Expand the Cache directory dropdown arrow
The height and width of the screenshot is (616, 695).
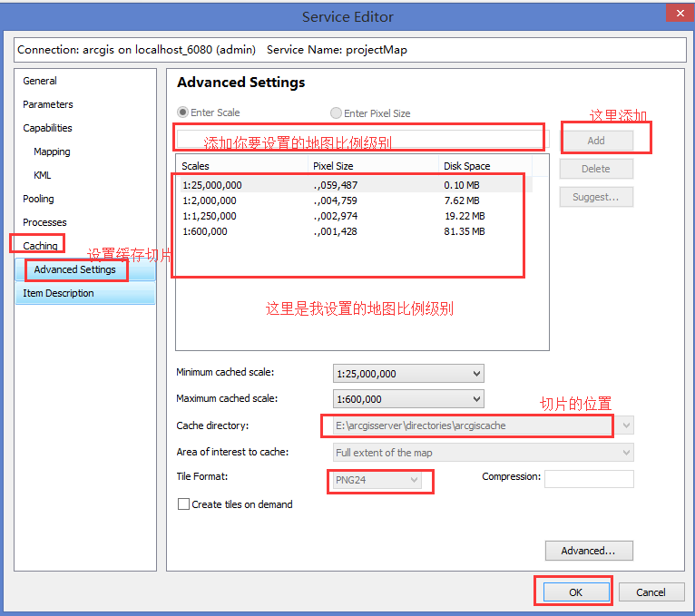(x=626, y=425)
